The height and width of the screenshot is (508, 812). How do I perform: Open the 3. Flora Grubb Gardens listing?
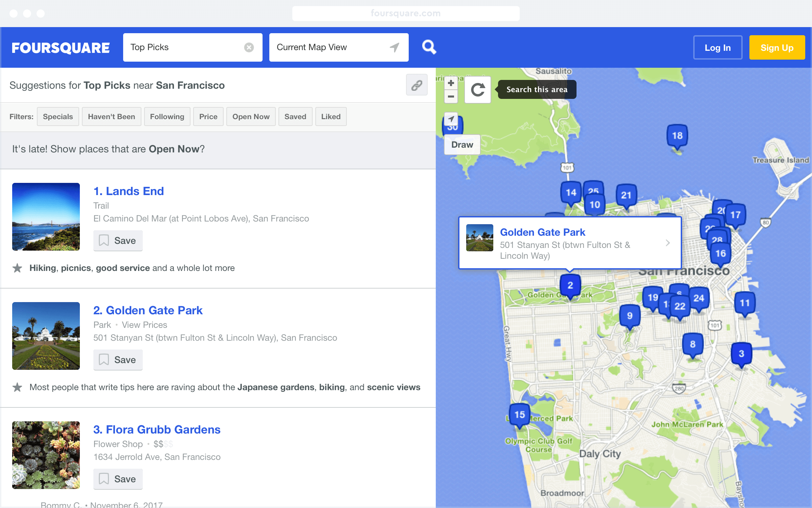pos(157,429)
